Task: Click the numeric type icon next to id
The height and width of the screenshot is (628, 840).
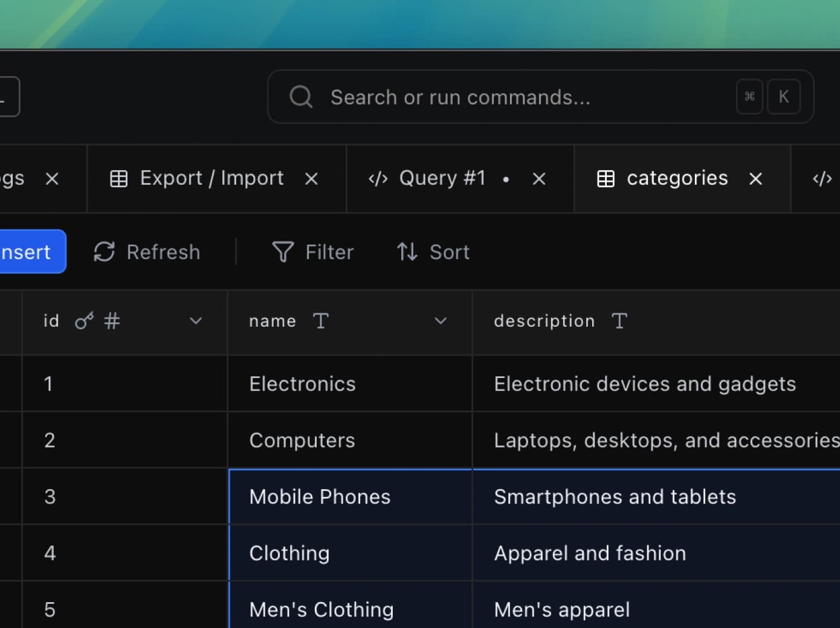Action: [x=112, y=321]
